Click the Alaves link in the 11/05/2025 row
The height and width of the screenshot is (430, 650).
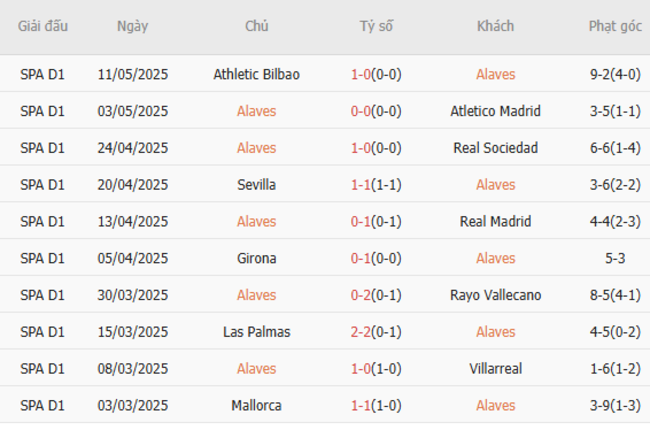click(495, 74)
